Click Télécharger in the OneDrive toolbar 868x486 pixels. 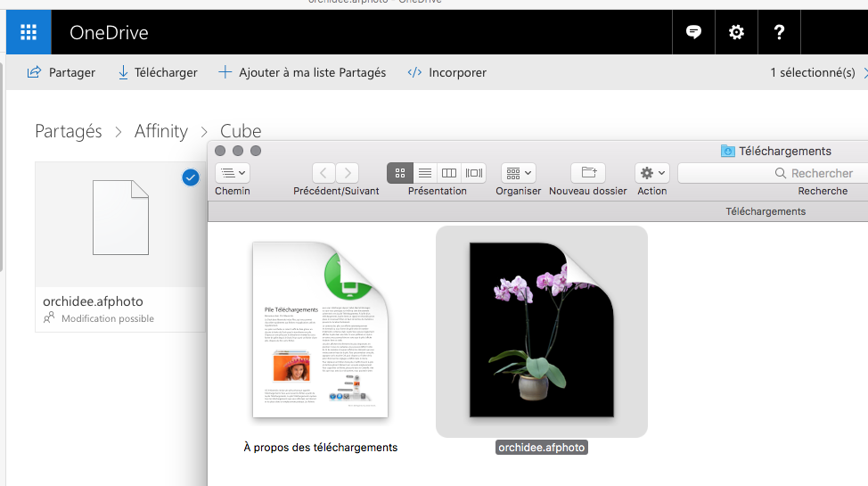coord(158,72)
